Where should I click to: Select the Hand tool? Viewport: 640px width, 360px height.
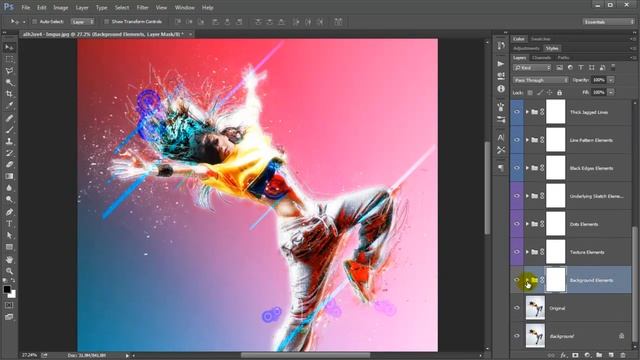9,260
